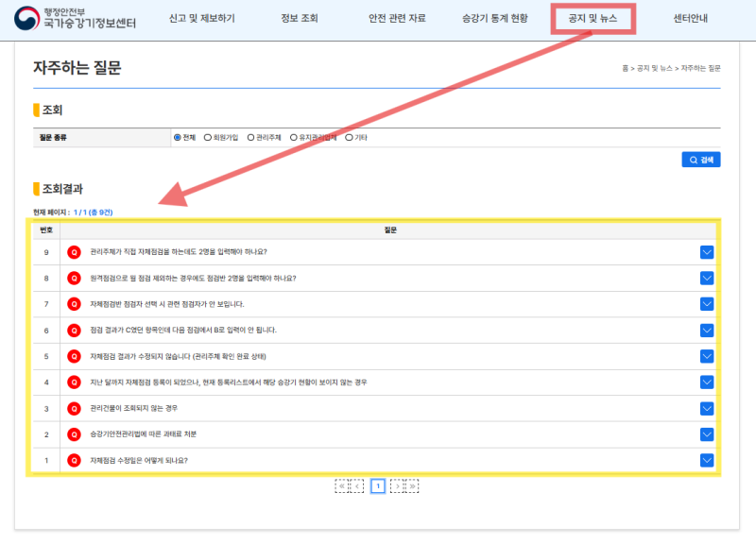Expand the answer for question 5
The image size is (756, 544).
click(707, 357)
